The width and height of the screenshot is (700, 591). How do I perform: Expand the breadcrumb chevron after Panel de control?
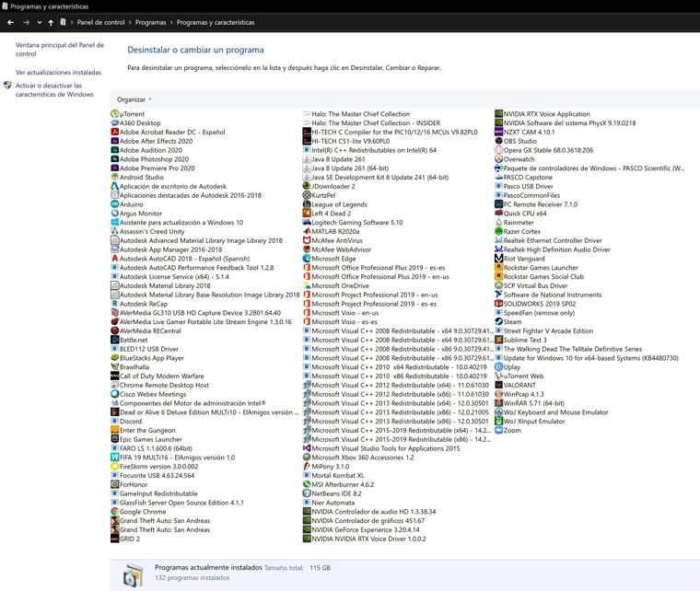click(x=130, y=22)
